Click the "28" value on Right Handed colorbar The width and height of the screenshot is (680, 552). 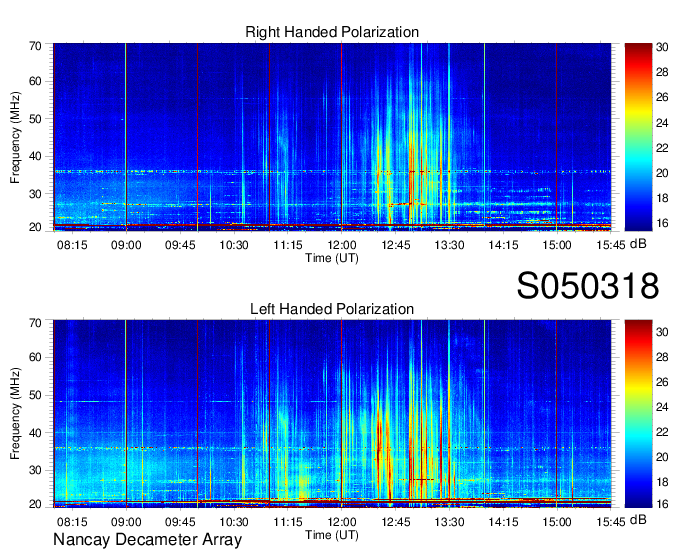662,72
